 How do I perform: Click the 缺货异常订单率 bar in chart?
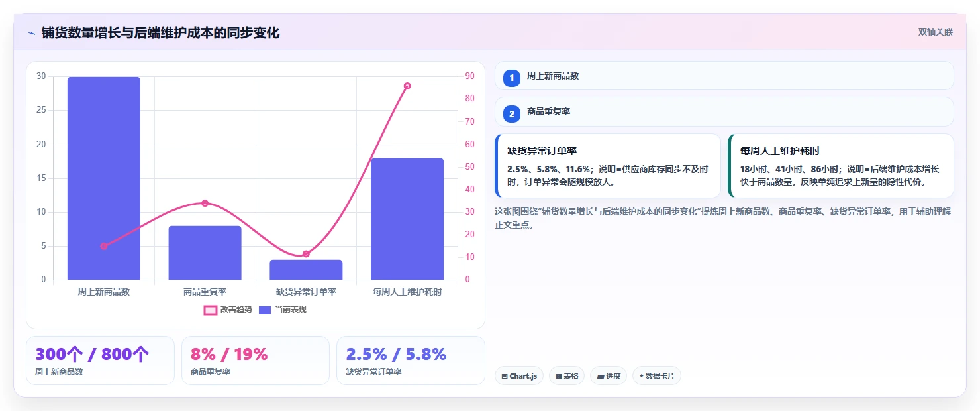[x=306, y=270]
